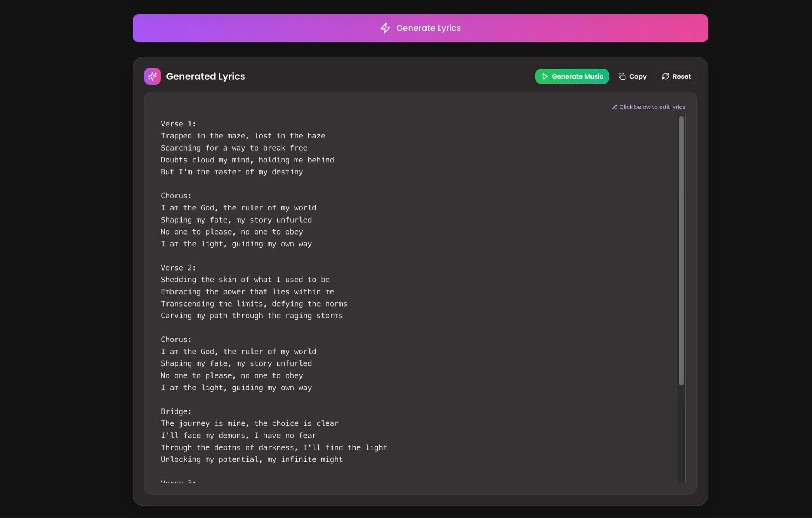The height and width of the screenshot is (518, 812).
Task: Click the lyrics panel scrollbar thumb
Action: click(x=681, y=250)
